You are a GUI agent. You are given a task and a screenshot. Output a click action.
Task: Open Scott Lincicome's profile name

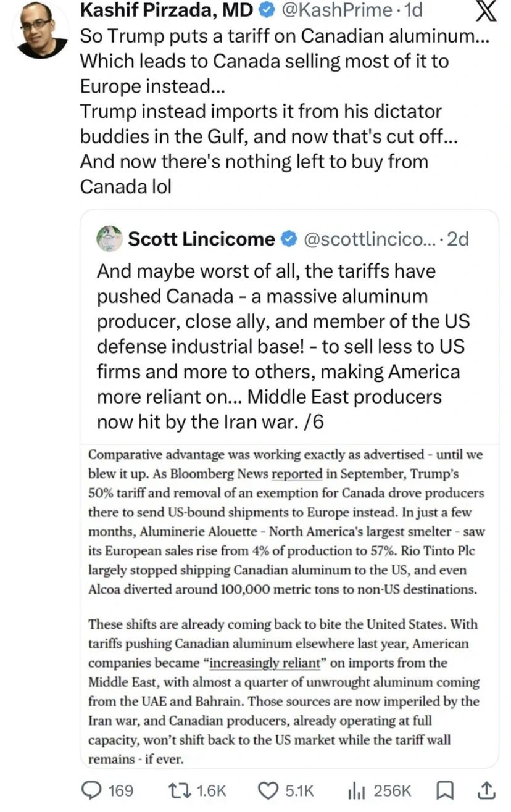(x=201, y=239)
